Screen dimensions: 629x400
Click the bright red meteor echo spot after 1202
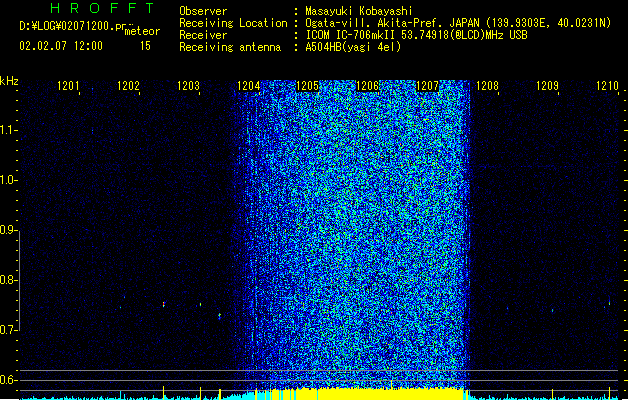(x=164, y=305)
